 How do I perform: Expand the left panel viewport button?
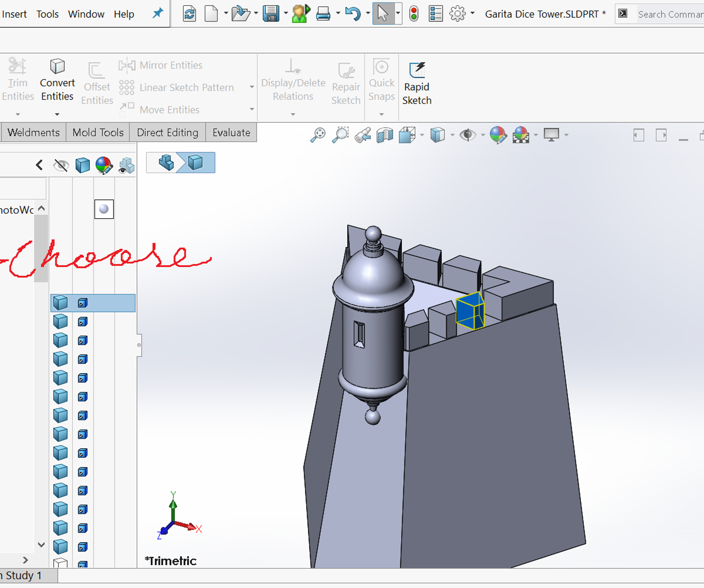[638, 135]
